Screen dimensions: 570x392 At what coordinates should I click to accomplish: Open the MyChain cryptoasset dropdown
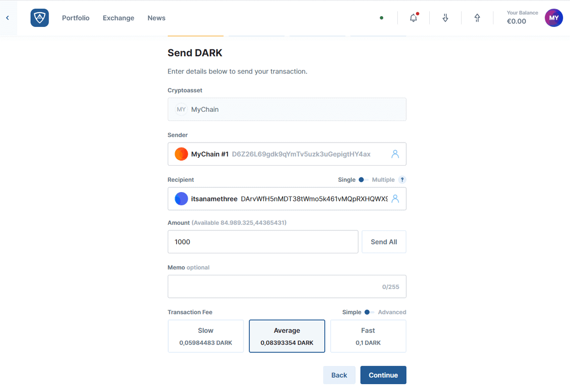286,109
